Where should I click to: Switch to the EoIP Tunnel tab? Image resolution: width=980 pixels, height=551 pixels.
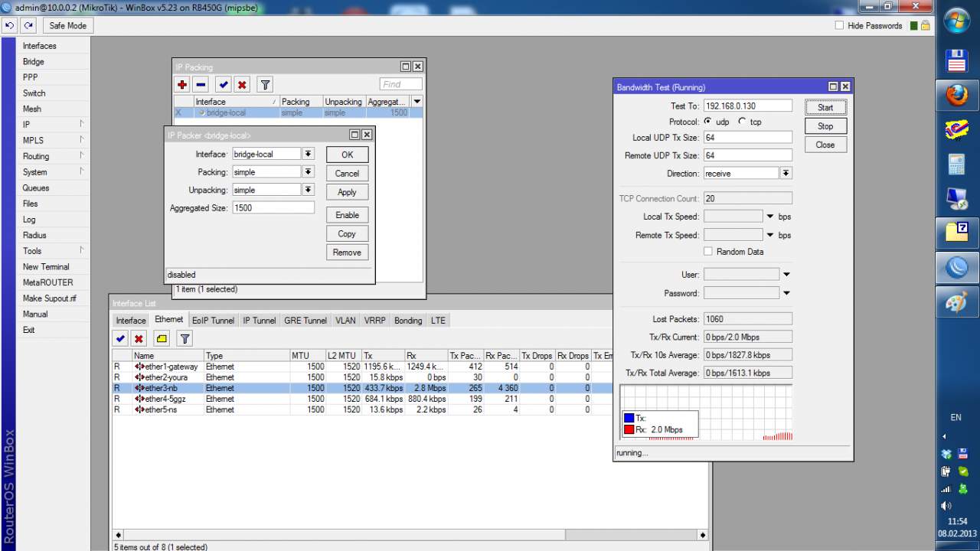[x=213, y=321]
